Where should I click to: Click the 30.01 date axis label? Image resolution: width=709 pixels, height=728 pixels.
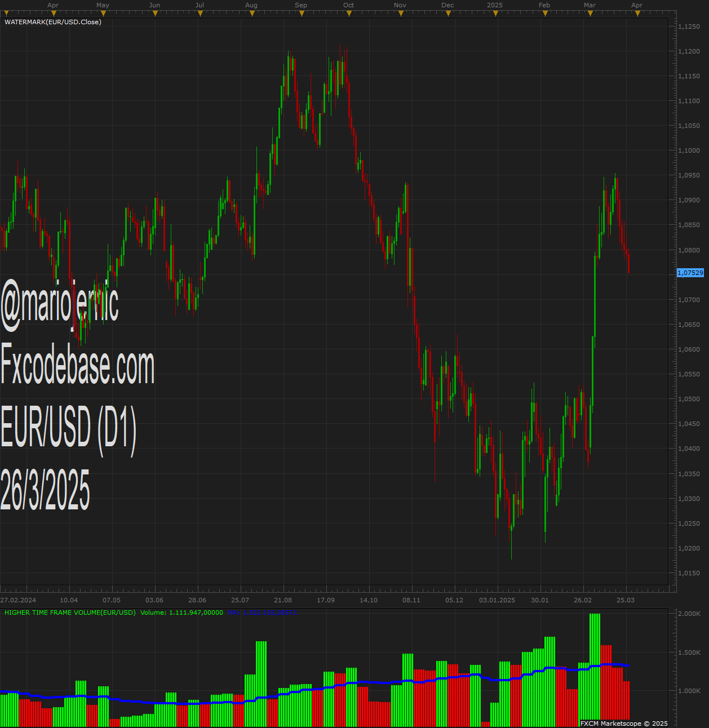click(x=540, y=600)
